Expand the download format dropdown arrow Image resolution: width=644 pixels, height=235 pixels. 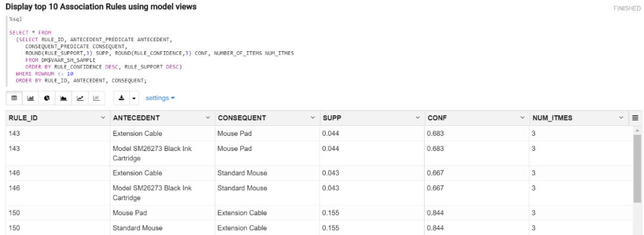pos(134,98)
